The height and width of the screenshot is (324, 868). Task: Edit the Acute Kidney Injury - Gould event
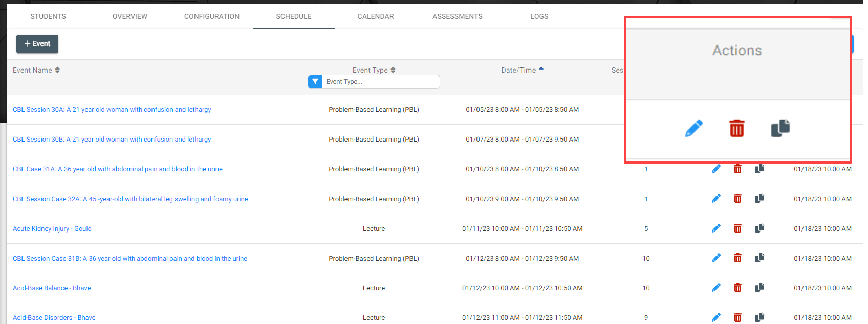(x=716, y=228)
